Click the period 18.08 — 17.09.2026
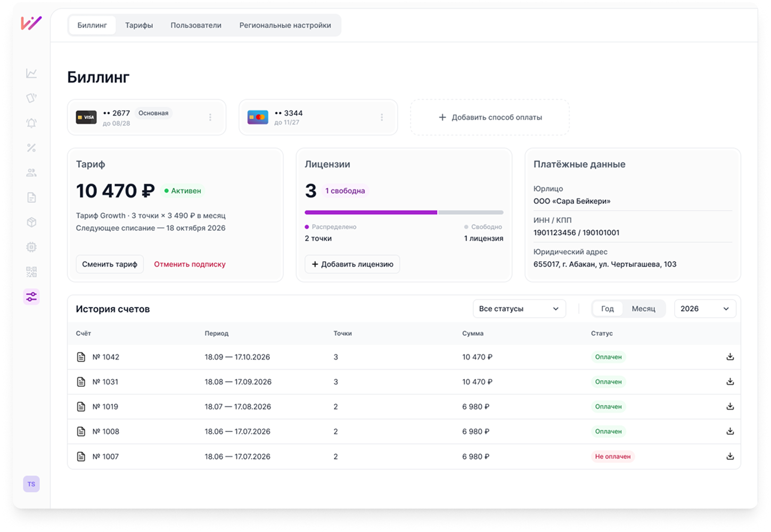Viewport: 771px width, 532px height. point(238,382)
